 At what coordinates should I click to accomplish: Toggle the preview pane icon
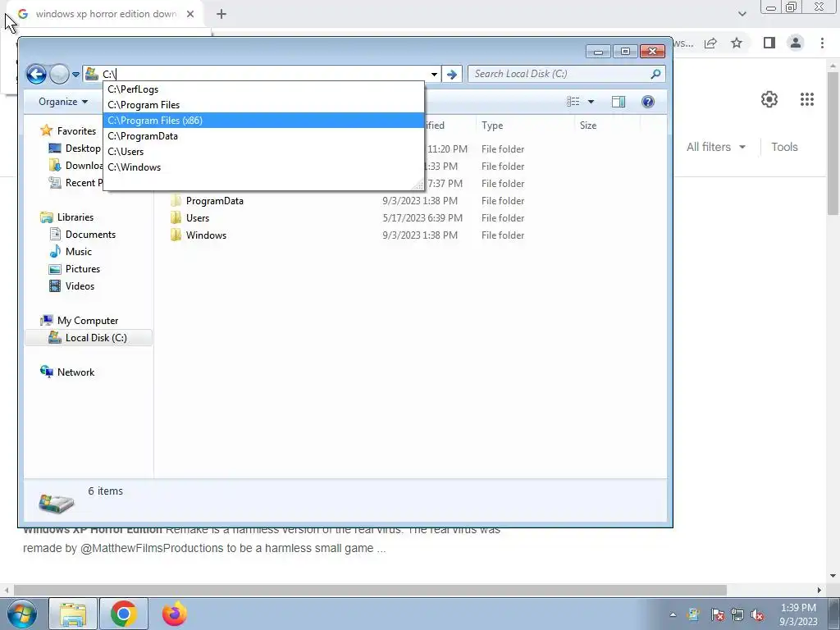(619, 101)
